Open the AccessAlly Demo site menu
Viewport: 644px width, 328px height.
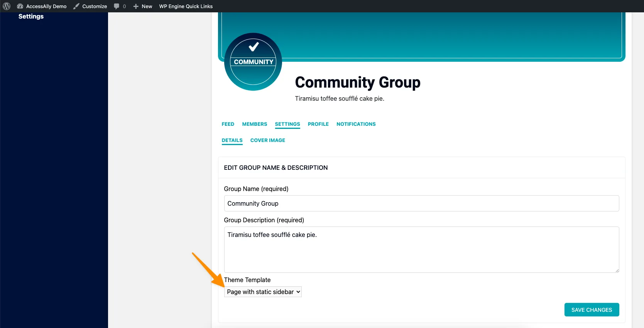(x=42, y=6)
